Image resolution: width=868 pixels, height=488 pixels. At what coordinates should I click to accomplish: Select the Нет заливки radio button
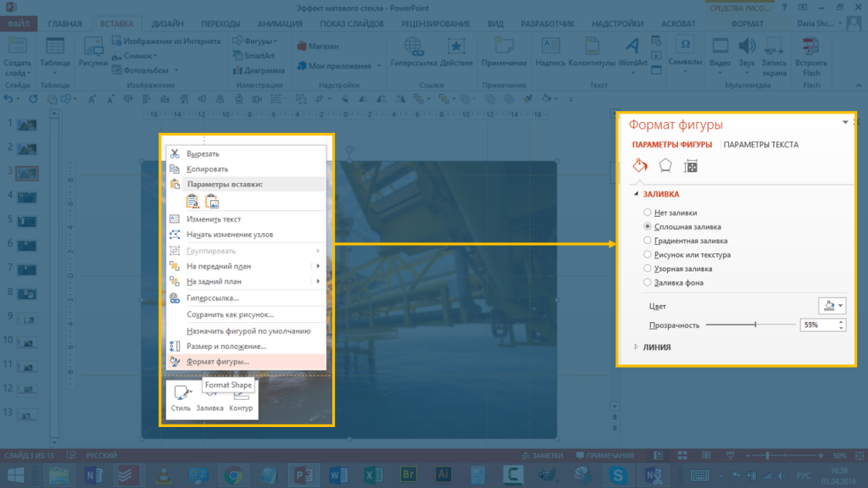click(648, 213)
